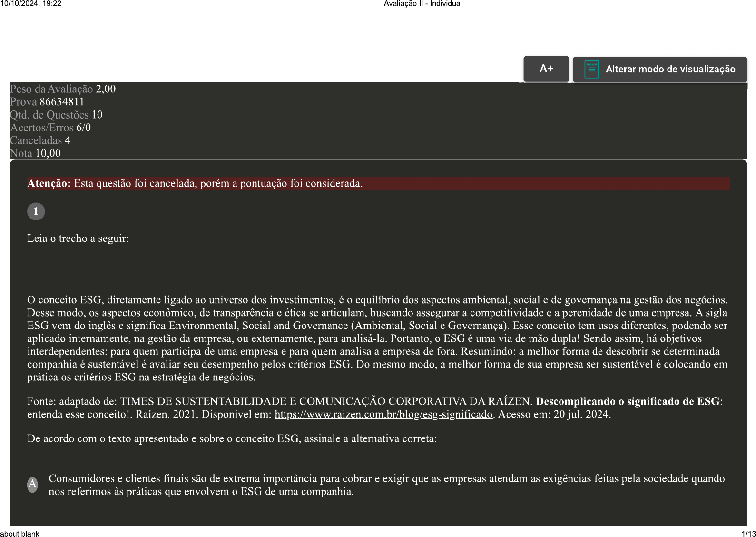Click the Atenção cancelled question warning banner
Viewport: 756px width, 537px height.
378,184
